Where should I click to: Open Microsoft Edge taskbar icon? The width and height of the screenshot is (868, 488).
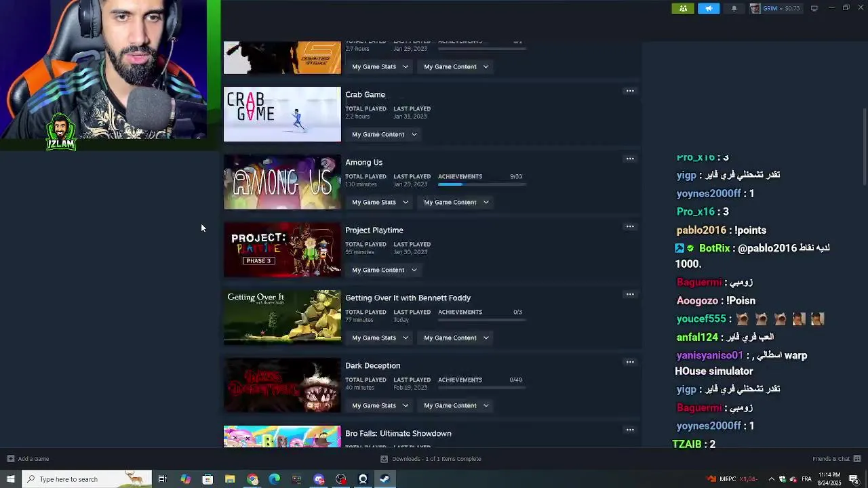[274, 479]
